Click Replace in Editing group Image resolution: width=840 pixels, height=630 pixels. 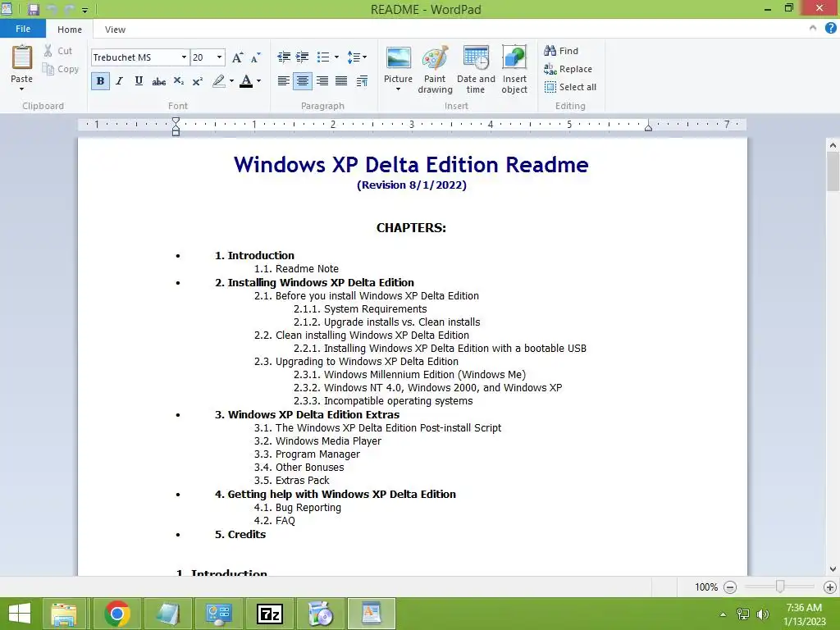tap(568, 69)
